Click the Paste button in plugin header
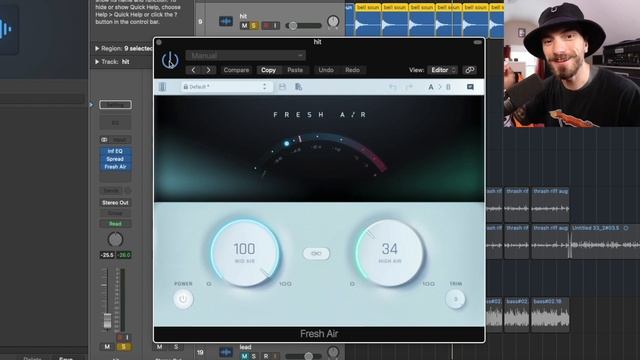The width and height of the screenshot is (640, 360). tap(295, 70)
